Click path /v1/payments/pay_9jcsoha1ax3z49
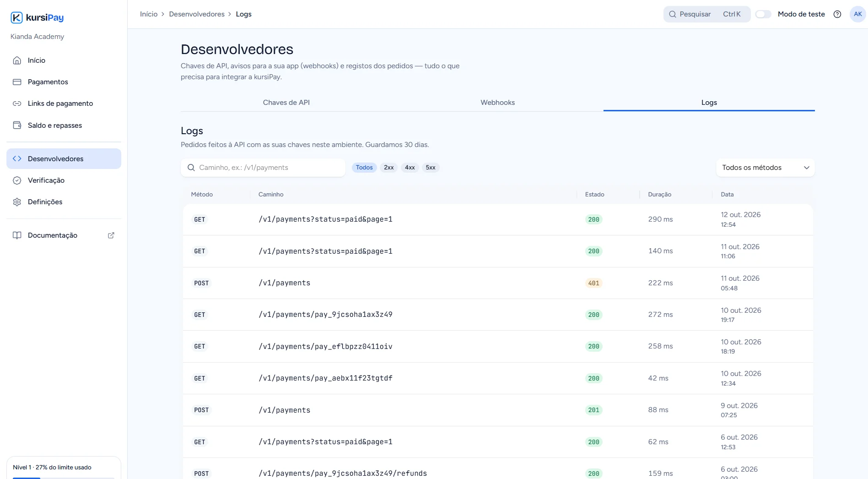Screen dimensions: 868x479 tap(325, 315)
